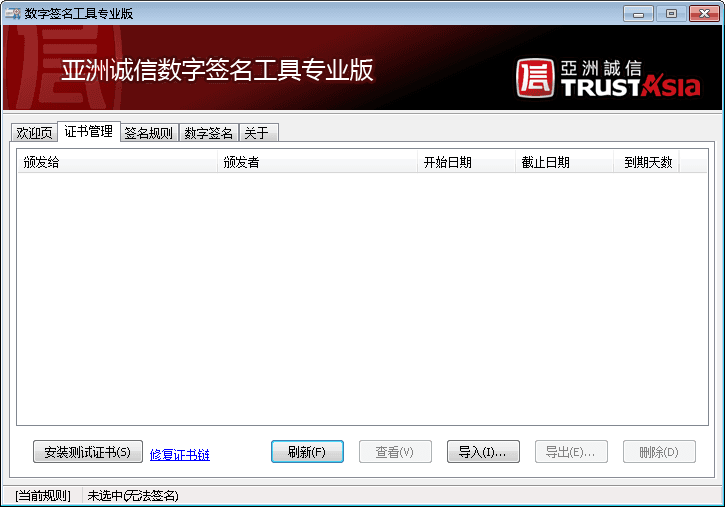Sort certificates by the 颁发给 column header
Image resolution: width=725 pixels, height=507 pixels.
pyautogui.click(x=117, y=163)
